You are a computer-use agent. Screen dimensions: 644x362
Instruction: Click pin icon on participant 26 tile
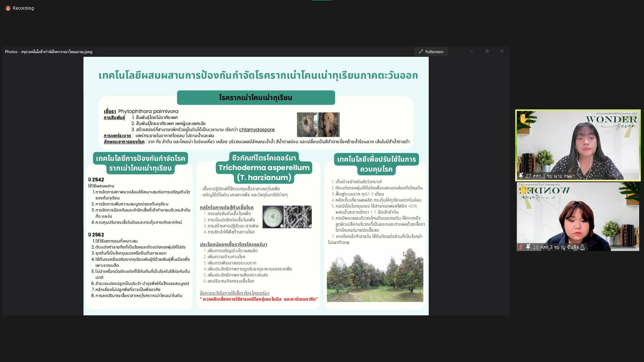point(528,247)
